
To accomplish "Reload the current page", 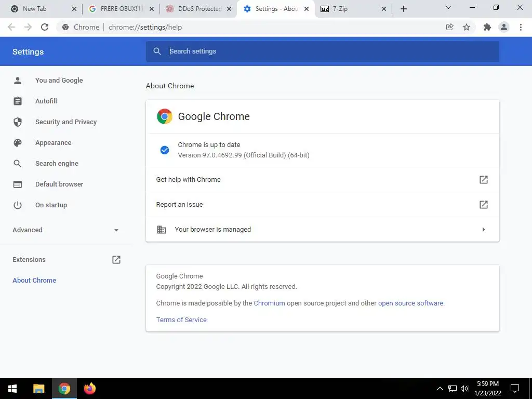I will 45,27.
